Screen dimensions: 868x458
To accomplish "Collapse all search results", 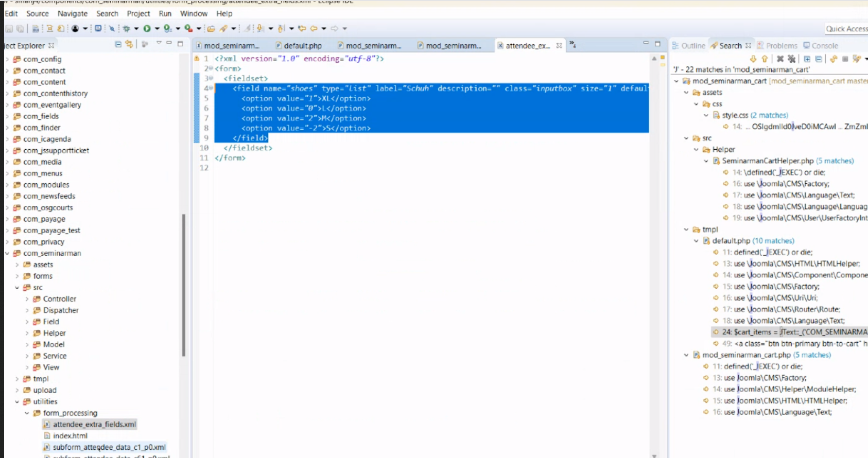I will coord(818,59).
